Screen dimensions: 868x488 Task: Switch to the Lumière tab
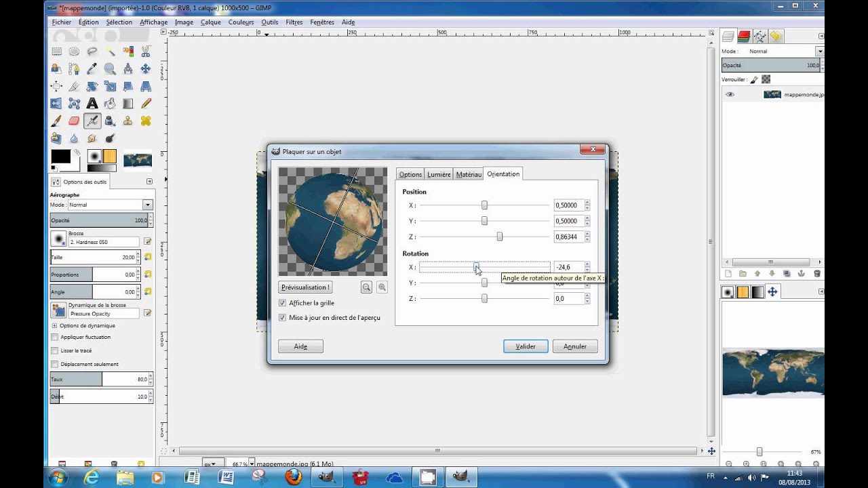(x=439, y=174)
